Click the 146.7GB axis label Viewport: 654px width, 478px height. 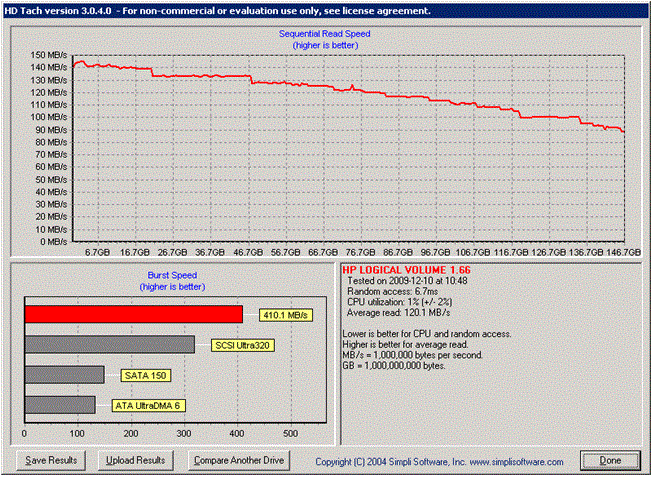pyautogui.click(x=624, y=252)
